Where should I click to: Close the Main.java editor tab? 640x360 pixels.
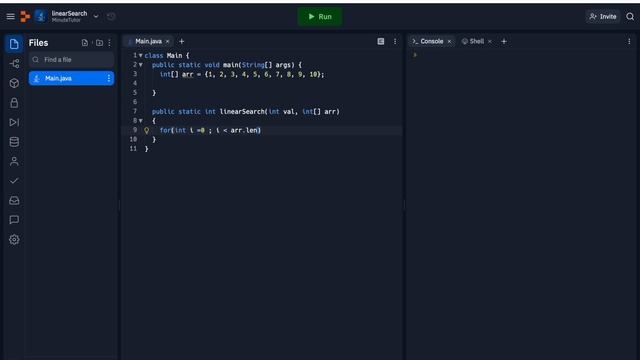pyautogui.click(x=167, y=41)
